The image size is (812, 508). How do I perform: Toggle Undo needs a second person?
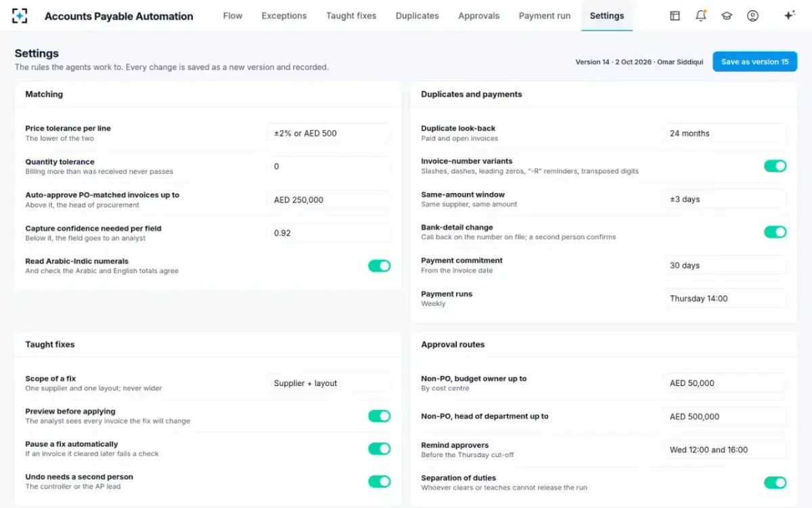(380, 482)
